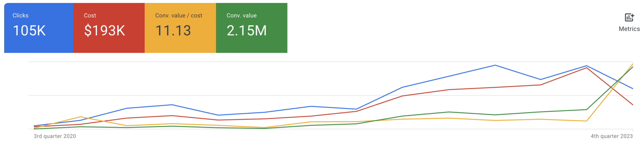Image resolution: width=644 pixels, height=145 pixels.
Task: Click the 2.15M conversion value figure
Action: click(247, 31)
